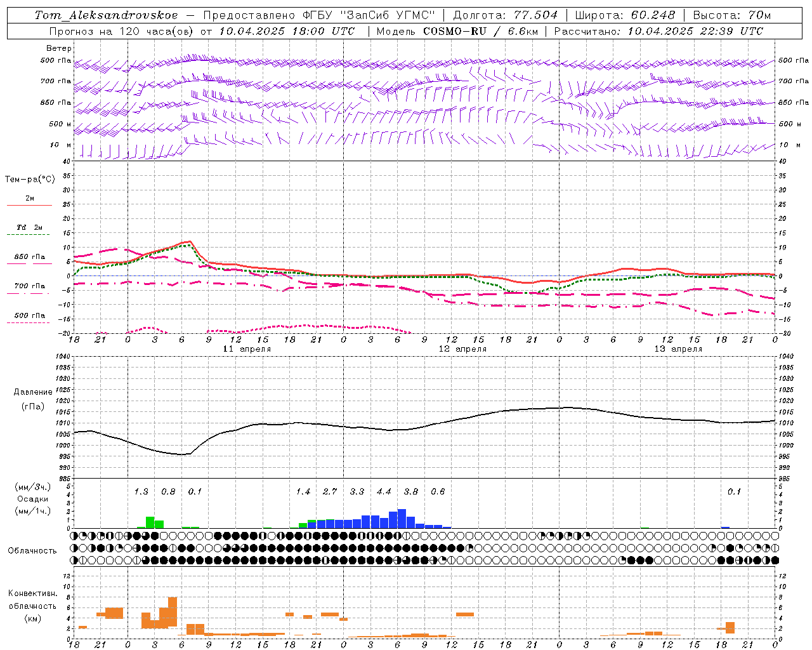The width and height of the screenshot is (812, 650).
Task: Click the 1.3 precipitation total
Action: pyautogui.click(x=141, y=491)
